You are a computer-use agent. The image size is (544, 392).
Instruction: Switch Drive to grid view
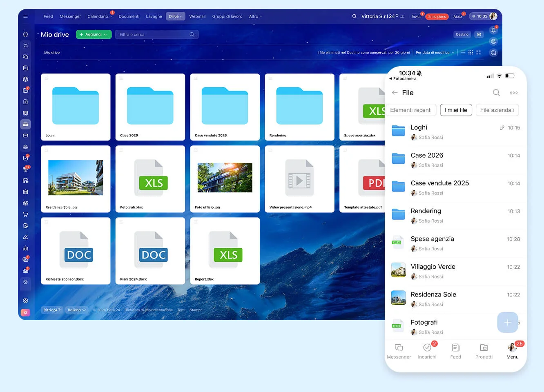[470, 52]
